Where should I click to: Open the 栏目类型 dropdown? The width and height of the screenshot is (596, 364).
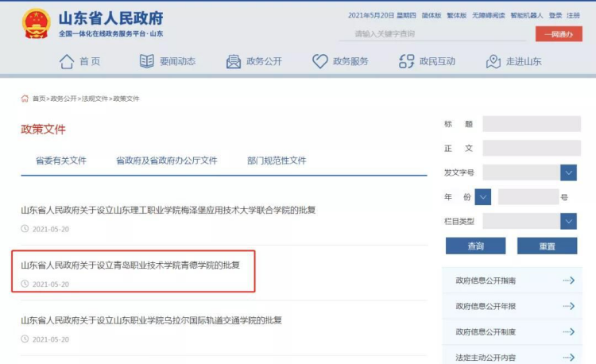568,221
